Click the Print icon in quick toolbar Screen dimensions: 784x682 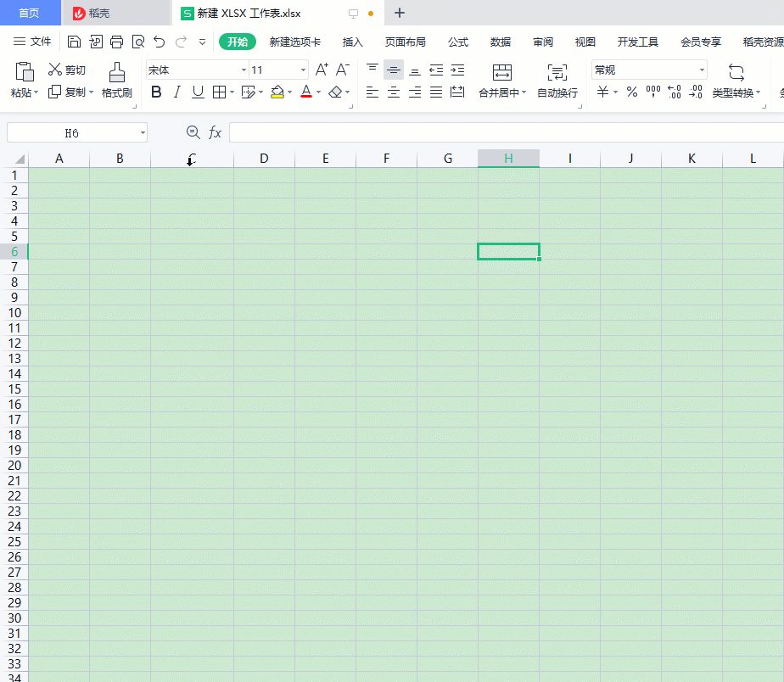click(116, 42)
